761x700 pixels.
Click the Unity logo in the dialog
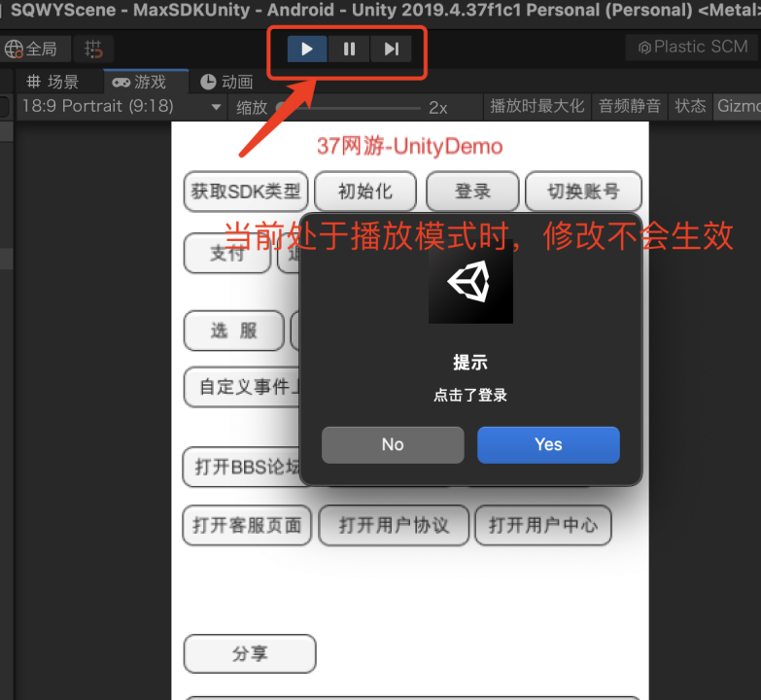click(x=470, y=282)
